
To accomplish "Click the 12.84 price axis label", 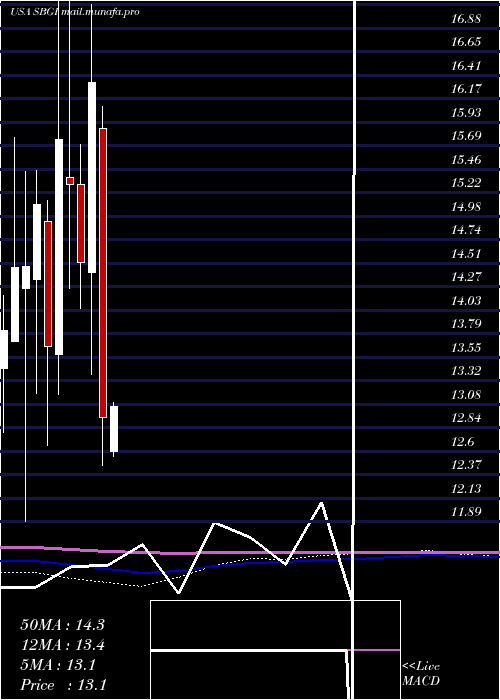I will (466, 417).
